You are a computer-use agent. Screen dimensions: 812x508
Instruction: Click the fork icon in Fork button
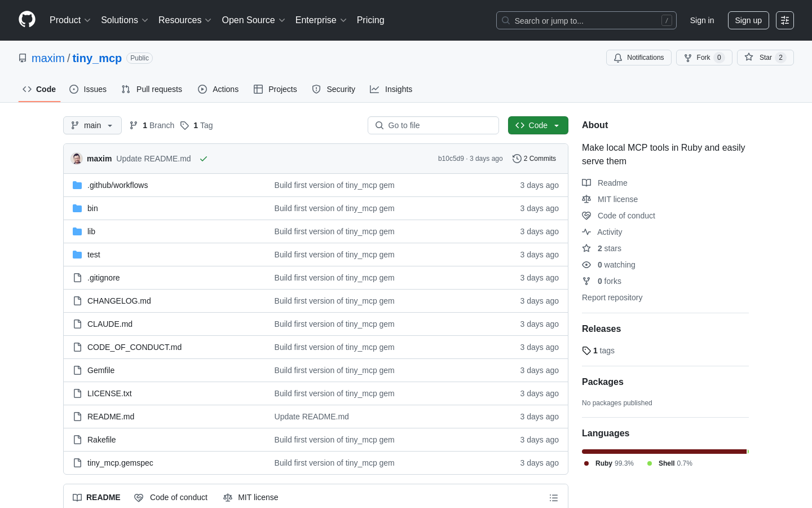click(688, 58)
